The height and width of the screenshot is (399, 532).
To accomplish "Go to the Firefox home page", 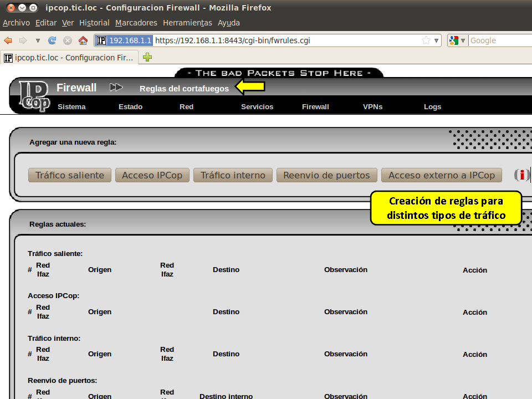I will click(83, 40).
